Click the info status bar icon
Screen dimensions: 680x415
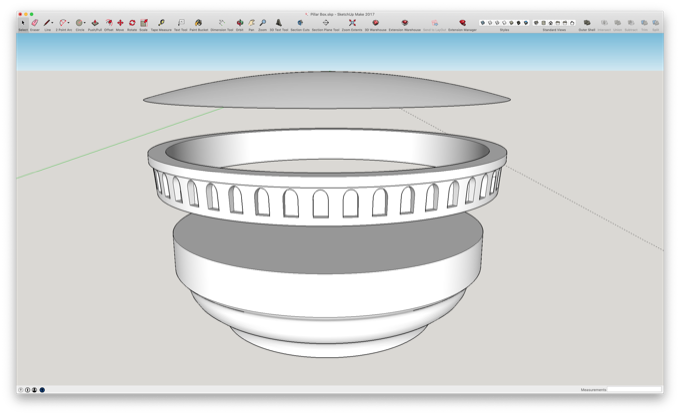[27, 390]
